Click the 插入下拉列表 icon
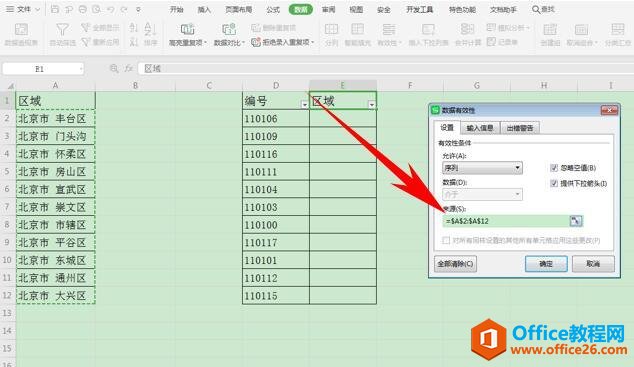 (428, 30)
